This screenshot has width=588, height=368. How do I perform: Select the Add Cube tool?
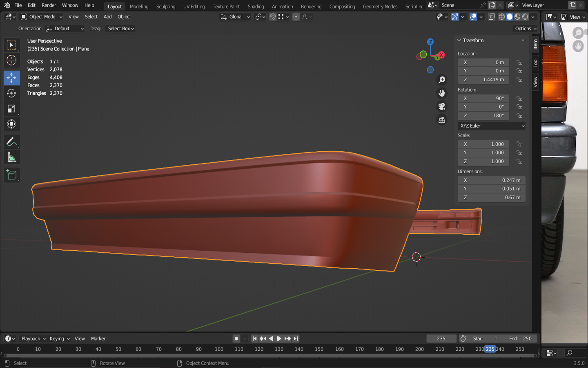point(11,175)
